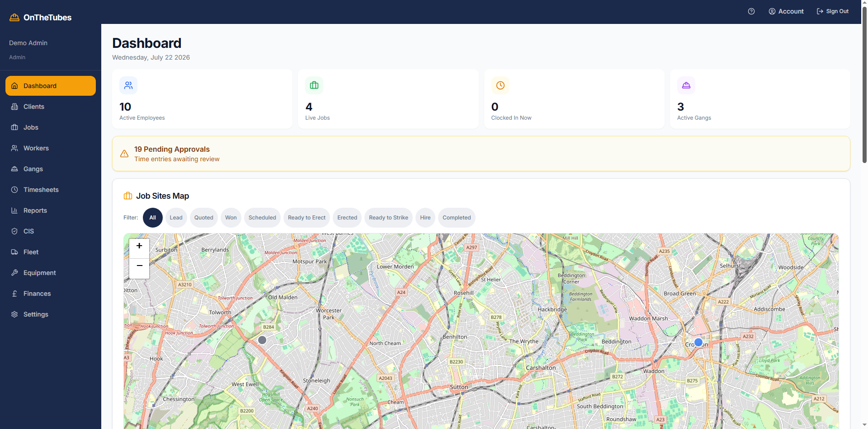Click the OnTheTubes brand name
Screen dimensions: 868x429
(x=47, y=18)
